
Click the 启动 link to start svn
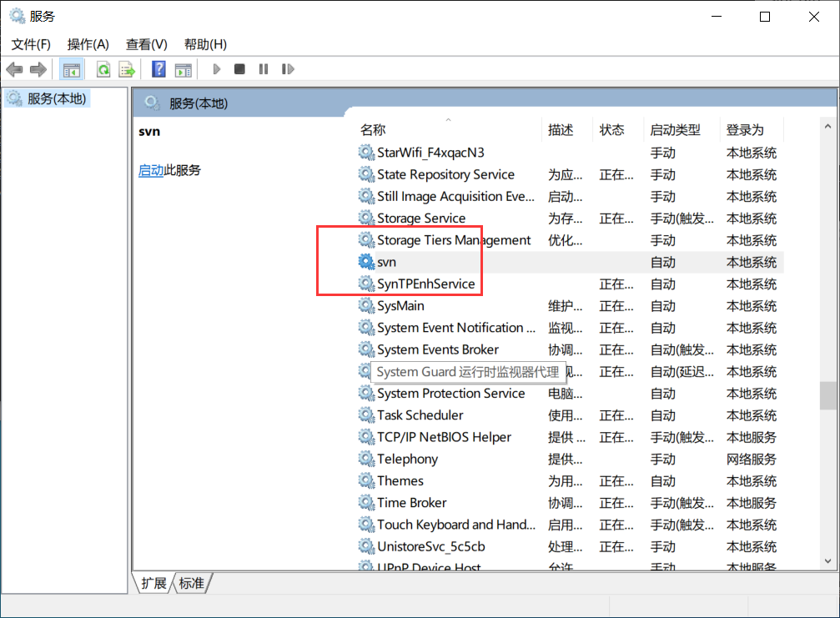pos(150,170)
